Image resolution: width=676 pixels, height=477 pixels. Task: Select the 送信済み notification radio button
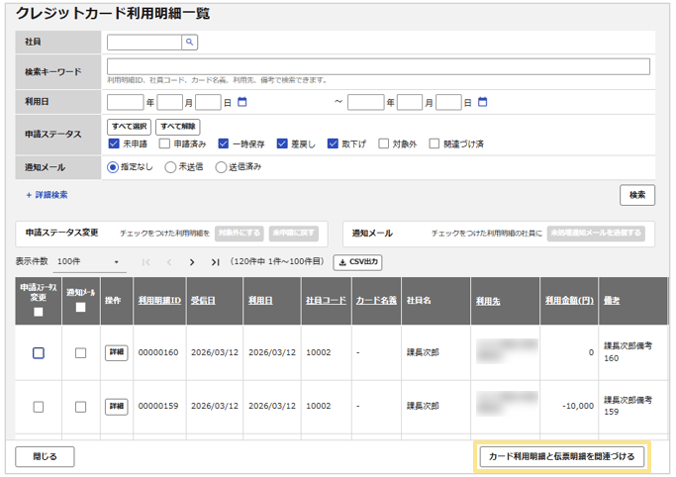click(221, 167)
